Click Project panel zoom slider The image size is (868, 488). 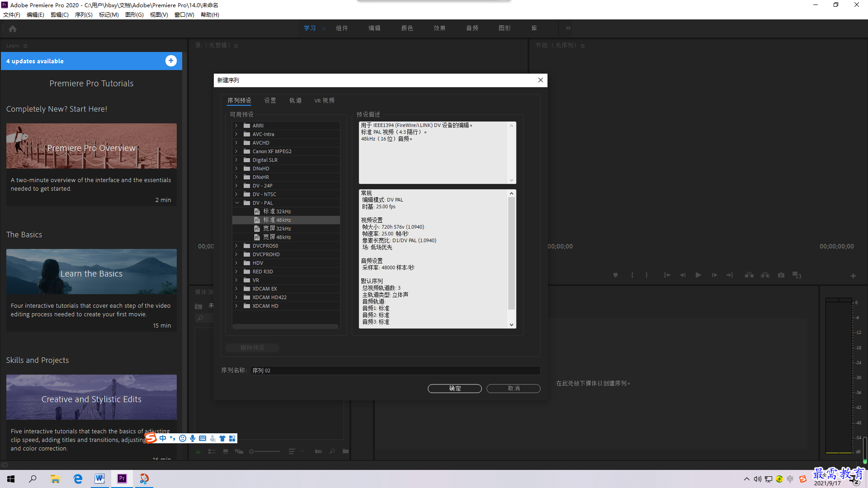coord(264,451)
